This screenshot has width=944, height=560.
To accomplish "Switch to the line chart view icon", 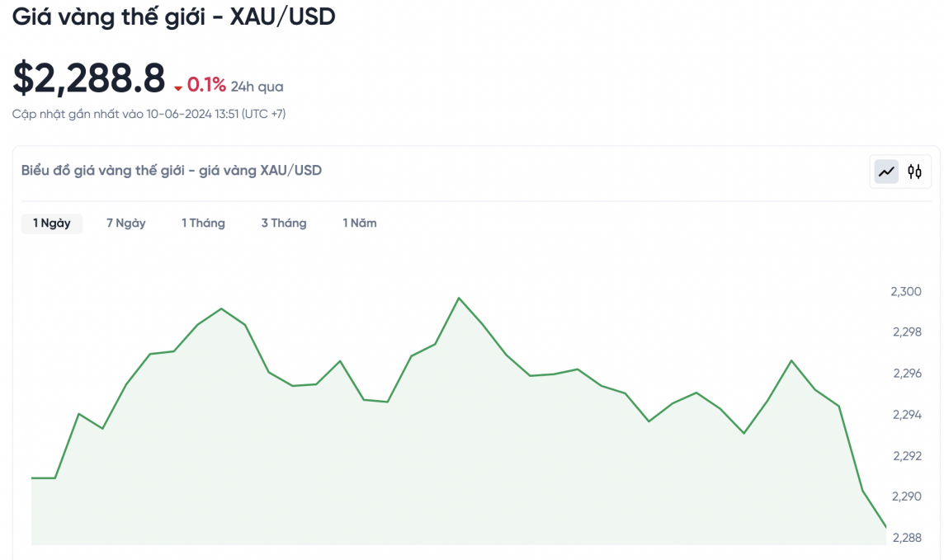I will point(886,172).
